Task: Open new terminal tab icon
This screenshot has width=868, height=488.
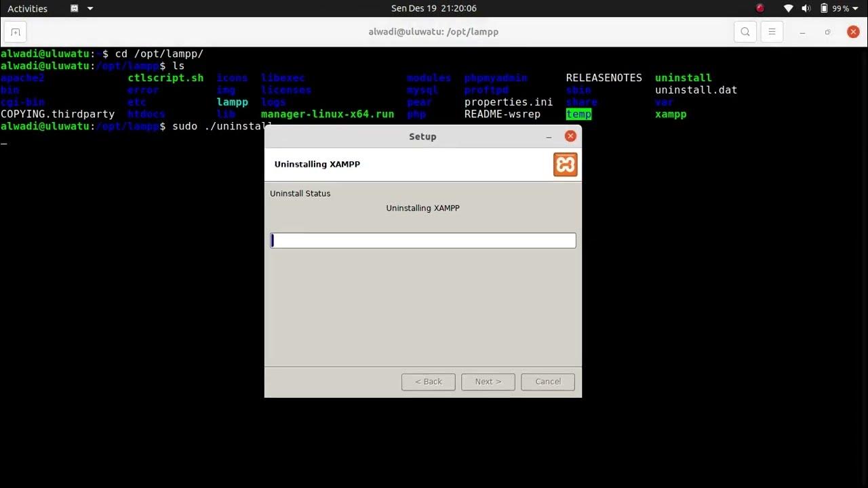Action: click(x=15, y=32)
